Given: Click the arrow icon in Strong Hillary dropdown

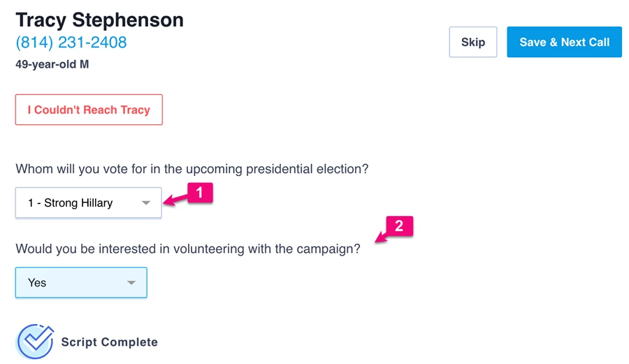Looking at the screenshot, I should point(146,203).
